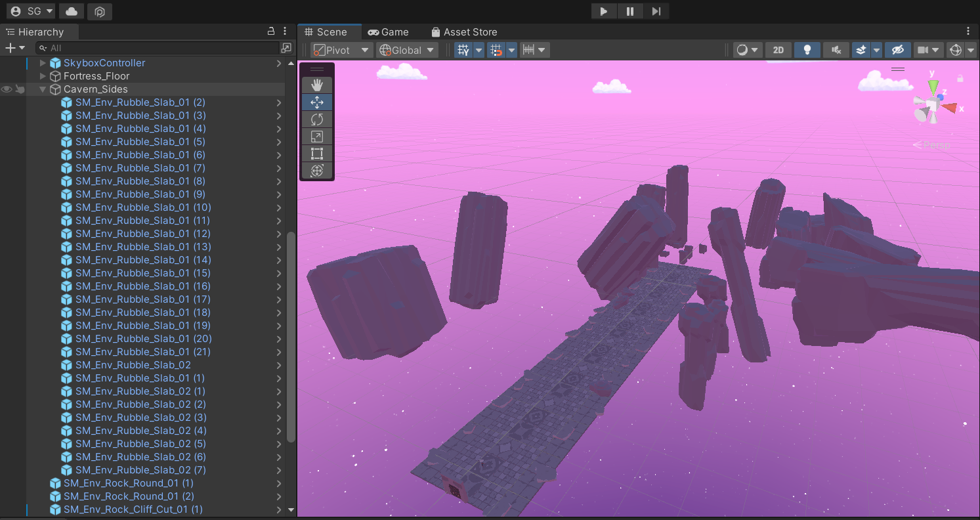Viewport: 980px width, 520px height.
Task: Select SM_Env_Rubble_Slab_02 in the hierarchy
Action: pyautogui.click(x=133, y=364)
